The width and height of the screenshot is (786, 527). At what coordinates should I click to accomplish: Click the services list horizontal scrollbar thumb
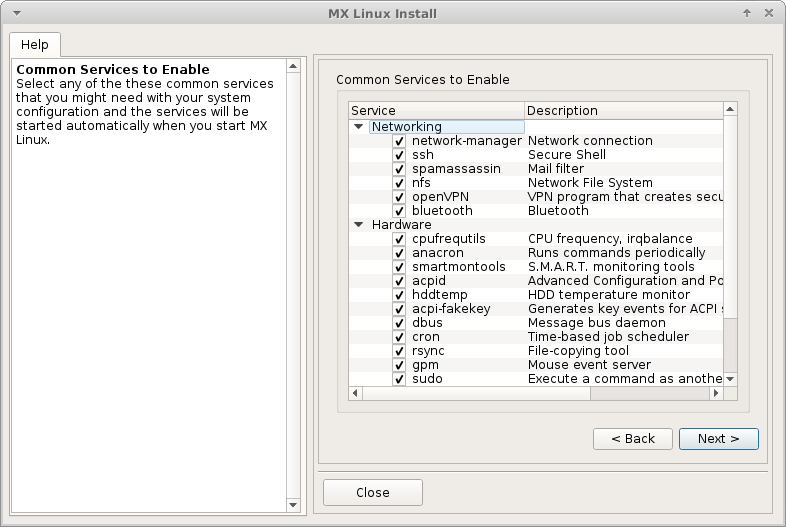pyautogui.click(x=476, y=393)
